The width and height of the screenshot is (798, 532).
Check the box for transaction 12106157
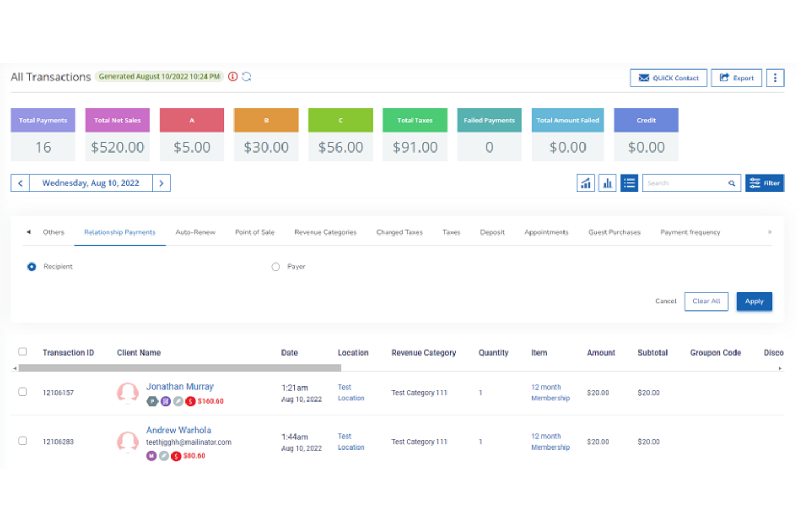point(23,392)
